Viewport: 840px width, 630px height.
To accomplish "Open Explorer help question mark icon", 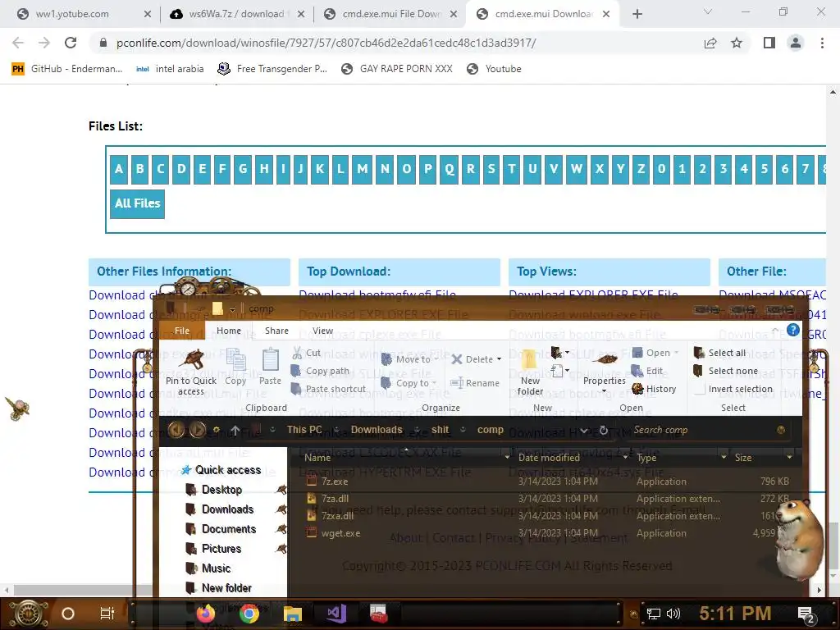I will (793, 331).
